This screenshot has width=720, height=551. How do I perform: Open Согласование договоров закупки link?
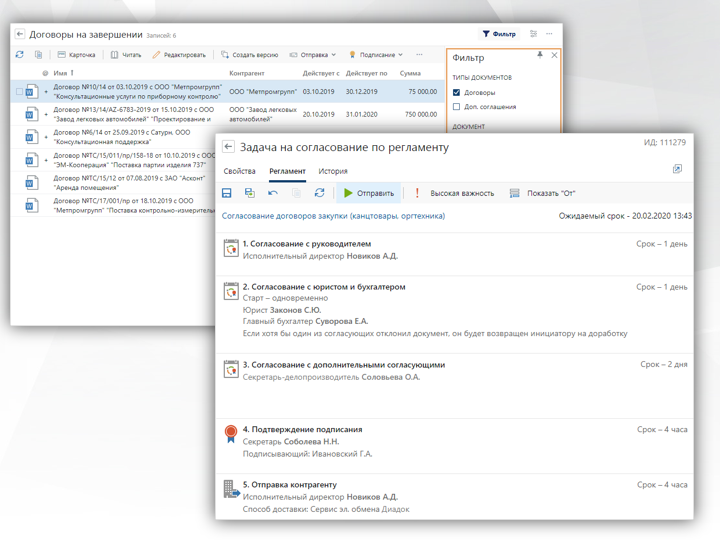(x=333, y=216)
